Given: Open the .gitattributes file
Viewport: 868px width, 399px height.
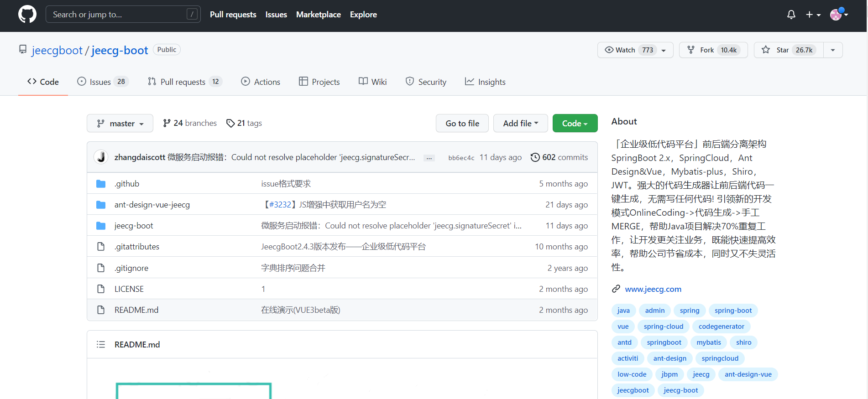Looking at the screenshot, I should [137, 247].
